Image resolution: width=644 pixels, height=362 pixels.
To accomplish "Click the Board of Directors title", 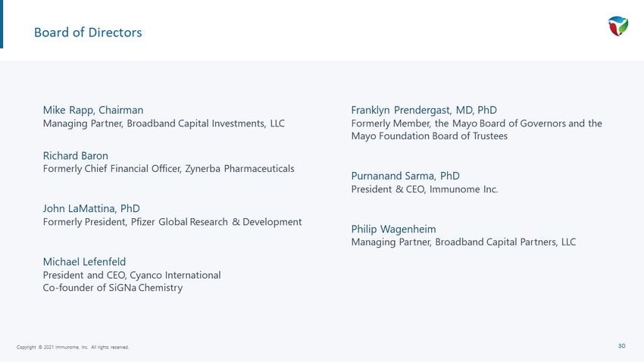I will pos(88,33).
